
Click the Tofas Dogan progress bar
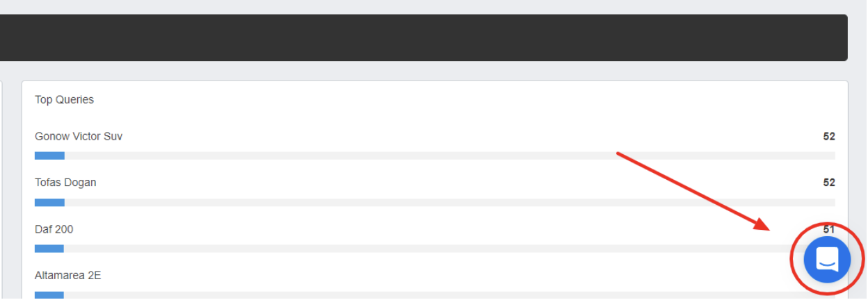435,203
